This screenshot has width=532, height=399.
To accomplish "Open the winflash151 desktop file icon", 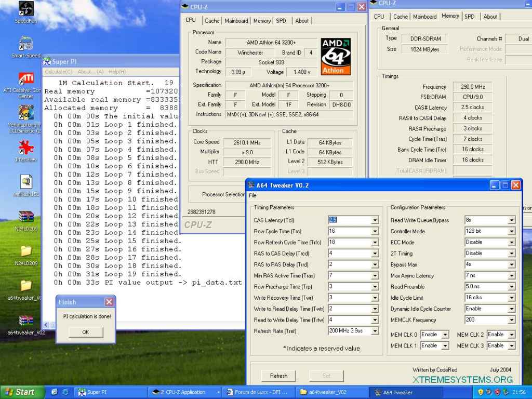I will click(26, 182).
